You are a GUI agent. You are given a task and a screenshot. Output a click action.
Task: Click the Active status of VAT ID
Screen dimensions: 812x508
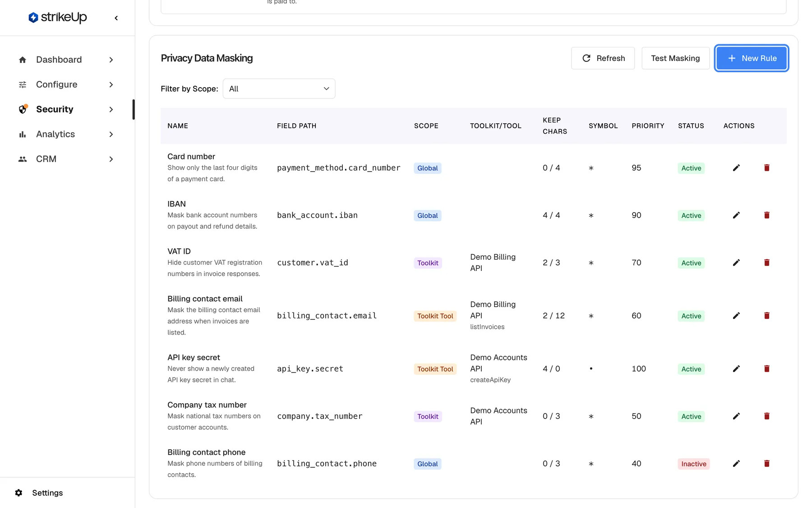point(691,263)
